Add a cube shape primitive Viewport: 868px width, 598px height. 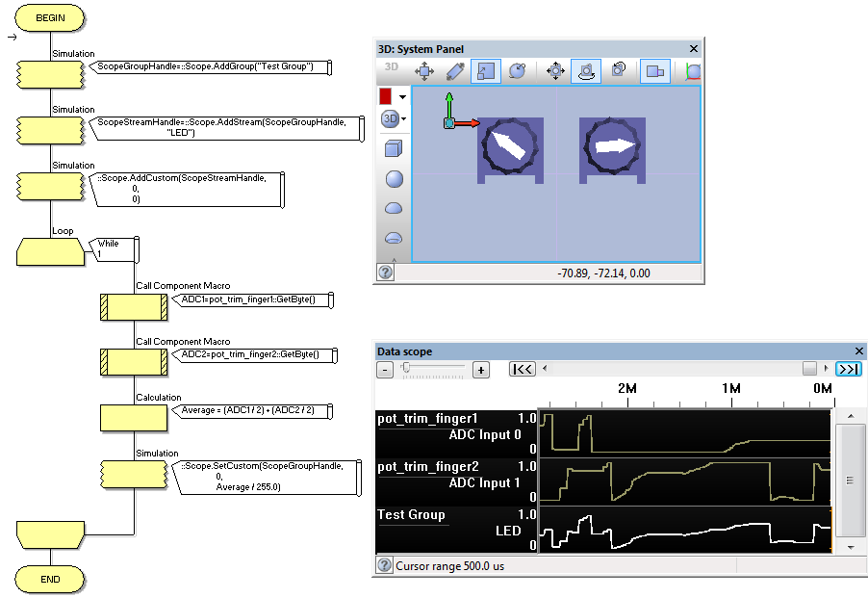click(393, 148)
